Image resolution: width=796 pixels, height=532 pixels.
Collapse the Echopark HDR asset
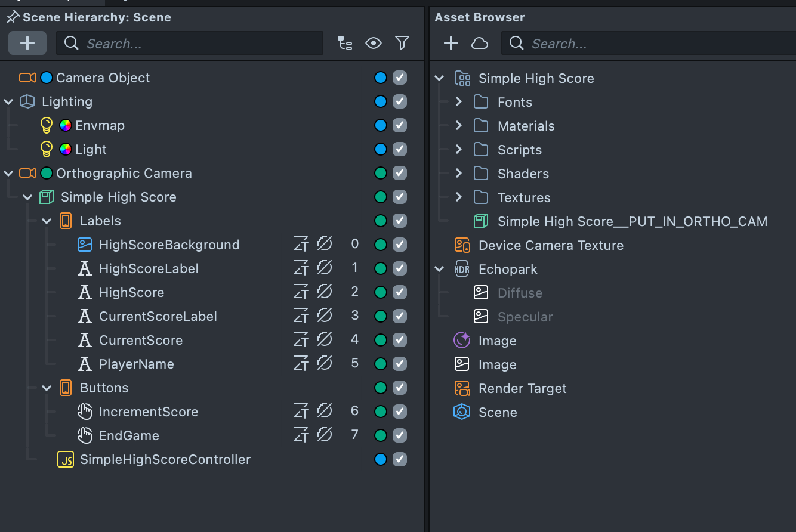pyautogui.click(x=440, y=269)
